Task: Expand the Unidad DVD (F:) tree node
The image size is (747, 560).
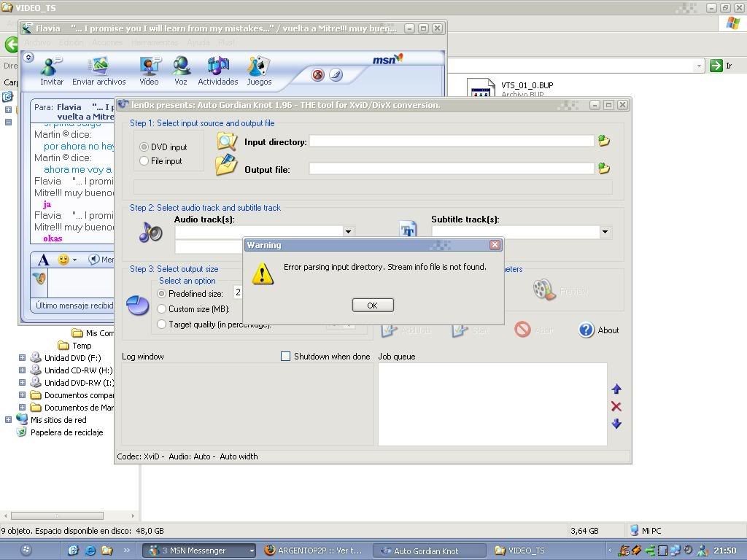Action: 22,357
